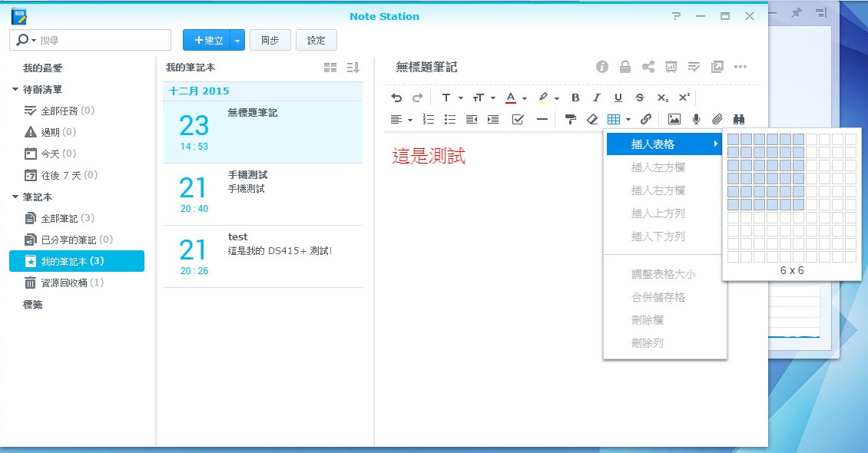The width and height of the screenshot is (868, 453).
Task: Toggle superscript formatting
Action: coord(684,98)
